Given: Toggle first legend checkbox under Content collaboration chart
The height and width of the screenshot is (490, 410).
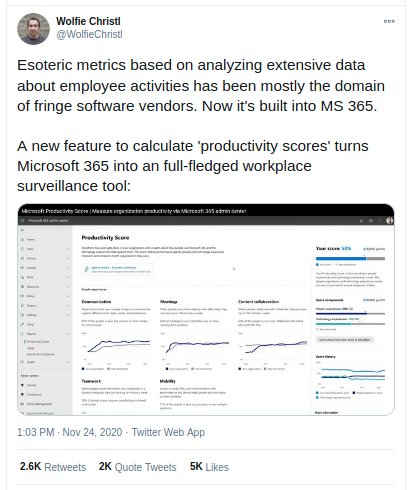Looking at the screenshot, I should (240, 369).
